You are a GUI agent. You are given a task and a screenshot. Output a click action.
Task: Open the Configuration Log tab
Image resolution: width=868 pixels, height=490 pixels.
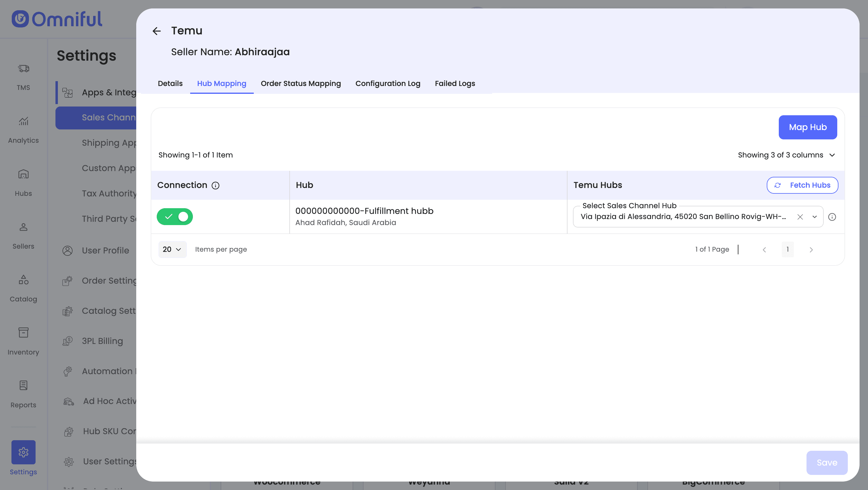tap(388, 83)
